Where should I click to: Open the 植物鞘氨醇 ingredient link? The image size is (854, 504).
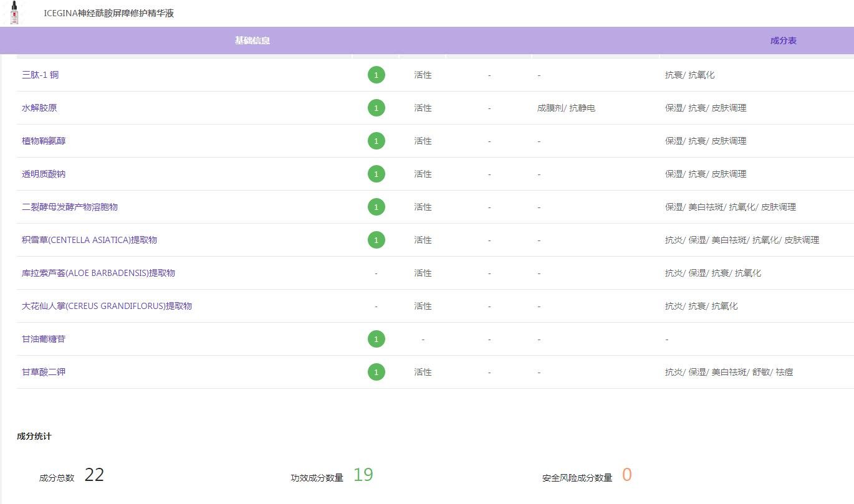click(44, 141)
